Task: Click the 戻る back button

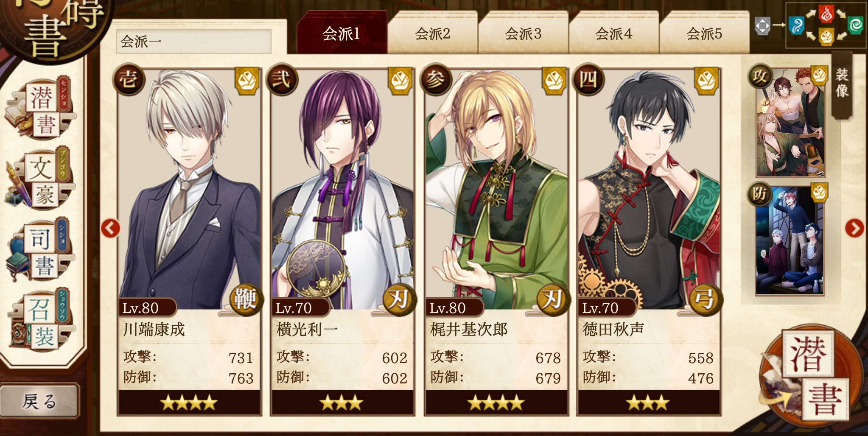Action: (x=39, y=401)
